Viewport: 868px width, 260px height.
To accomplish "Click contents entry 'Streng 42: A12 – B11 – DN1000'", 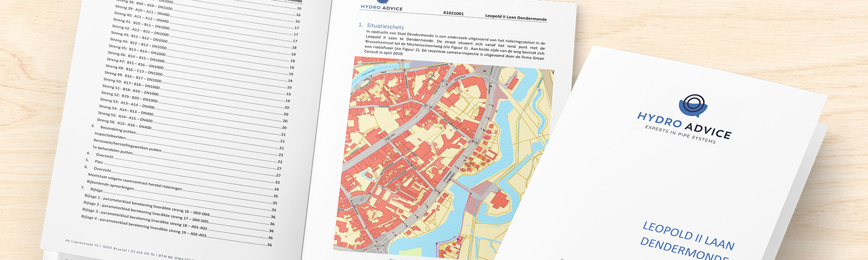I will click(140, 31).
